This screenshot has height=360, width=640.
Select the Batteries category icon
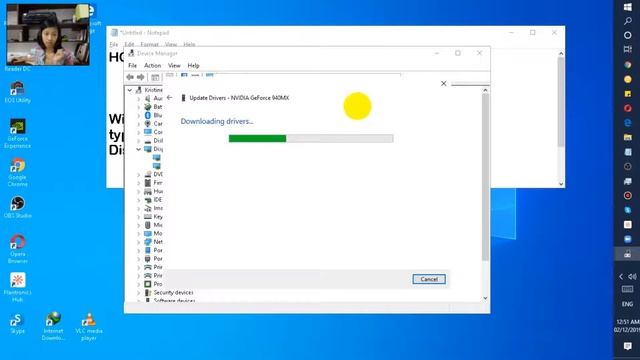click(x=148, y=107)
